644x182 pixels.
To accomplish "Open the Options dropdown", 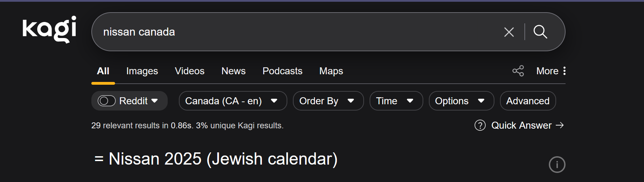I will [x=461, y=101].
